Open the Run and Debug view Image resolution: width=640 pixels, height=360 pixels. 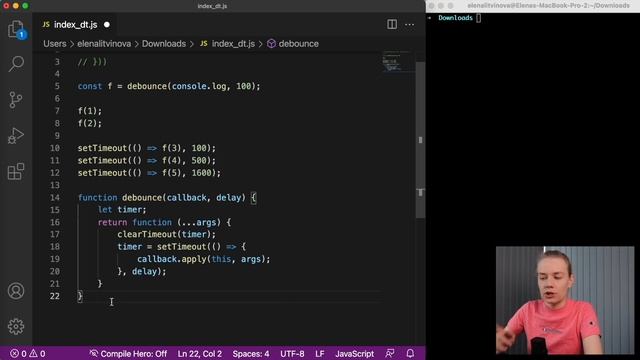[x=16, y=136]
